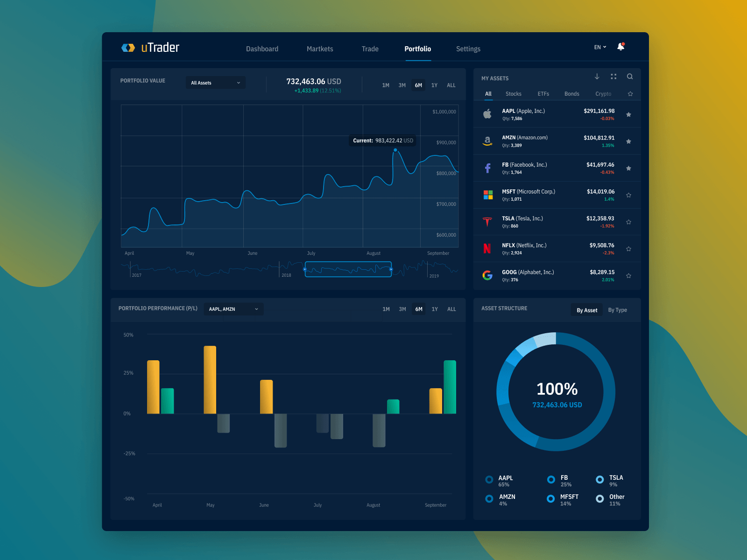Filter My Assets by ETFs
The height and width of the screenshot is (560, 747).
[x=543, y=94]
